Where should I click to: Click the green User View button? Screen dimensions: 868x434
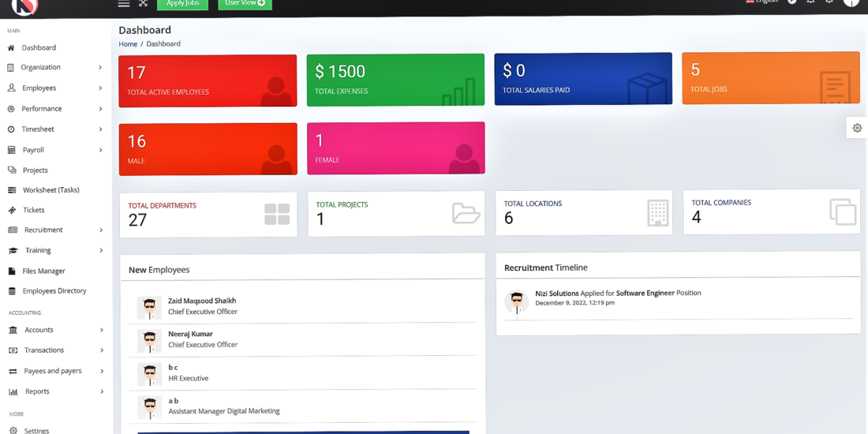point(245,4)
